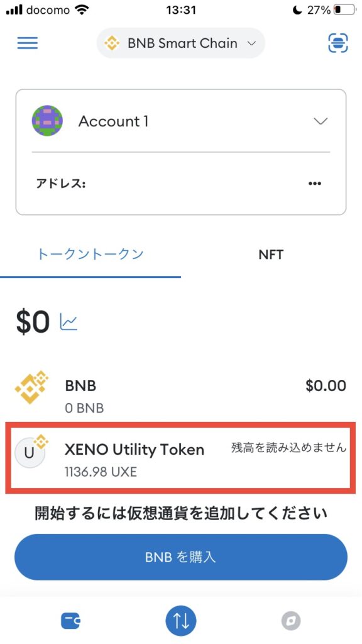The width and height of the screenshot is (362, 644).
Task: Open address options three-dot menu
Action: (315, 184)
